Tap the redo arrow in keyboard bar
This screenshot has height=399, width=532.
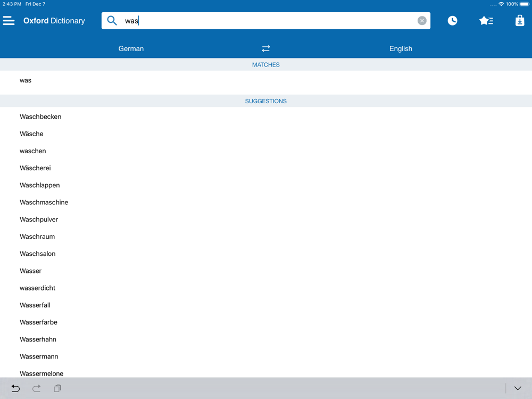[x=37, y=388]
